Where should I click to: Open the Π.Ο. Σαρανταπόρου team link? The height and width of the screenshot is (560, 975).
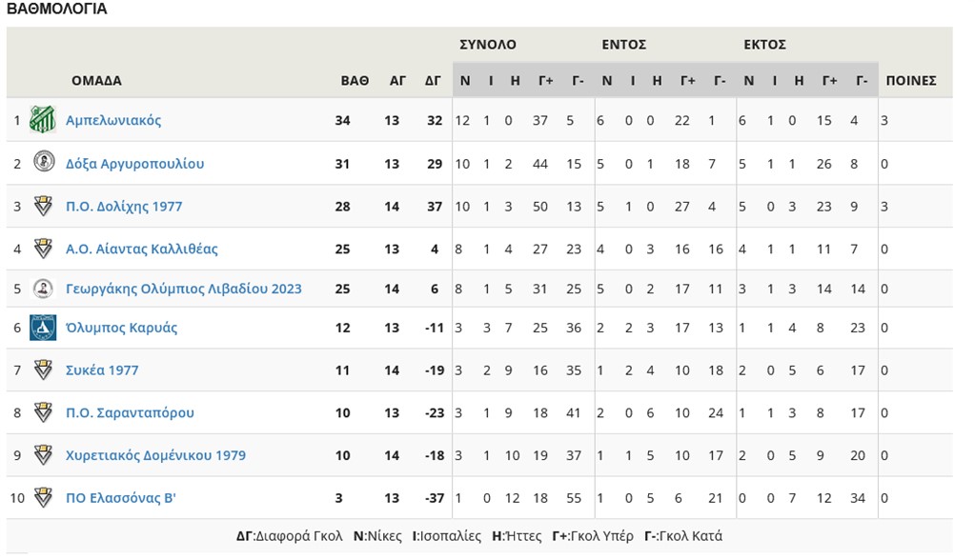(130, 412)
